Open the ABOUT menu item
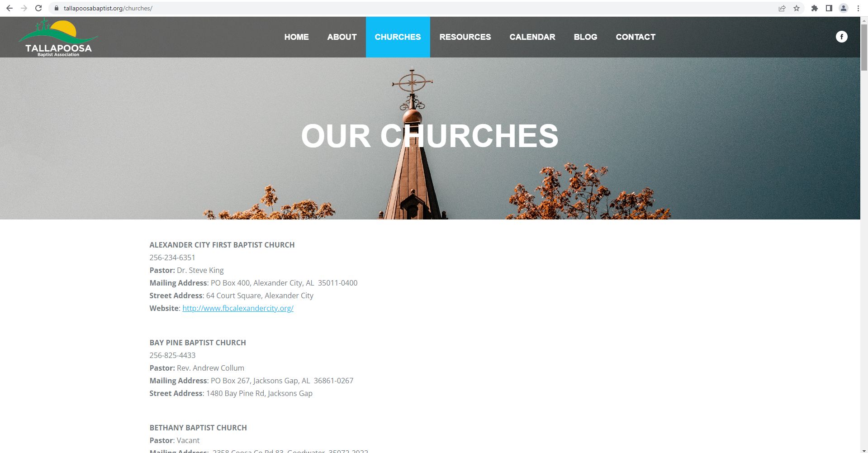 pos(342,37)
